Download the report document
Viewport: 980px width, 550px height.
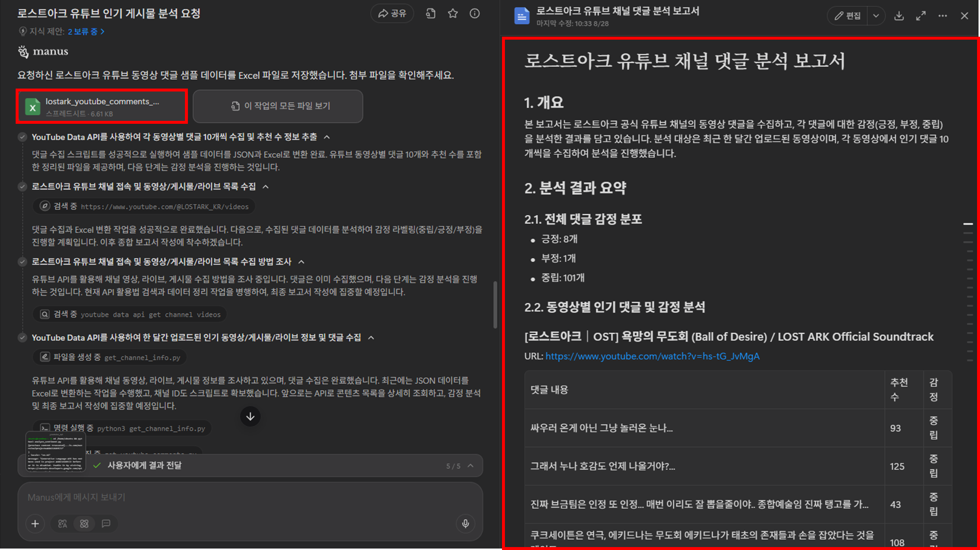899,16
